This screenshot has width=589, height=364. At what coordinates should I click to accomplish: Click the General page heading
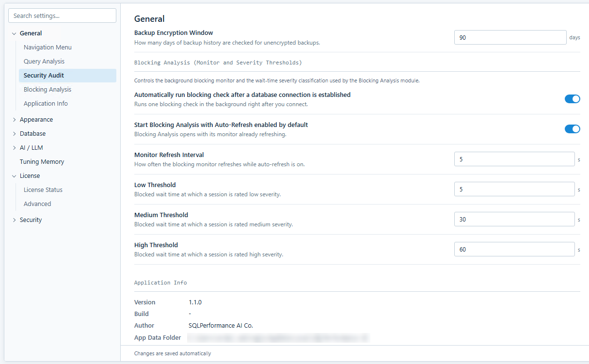149,19
